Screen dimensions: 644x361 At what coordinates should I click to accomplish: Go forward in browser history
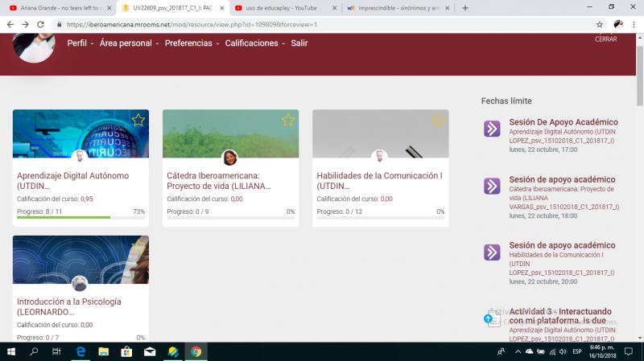[x=26, y=25]
